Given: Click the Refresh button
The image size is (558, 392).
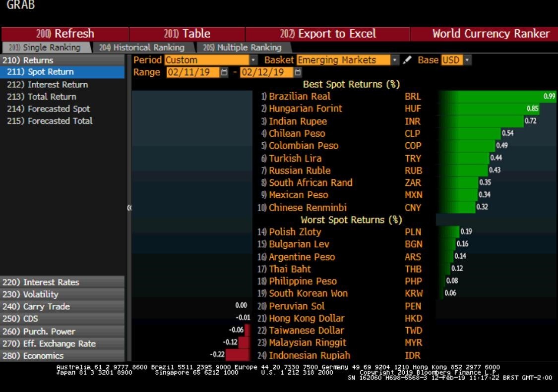Looking at the screenshot, I should (64, 34).
